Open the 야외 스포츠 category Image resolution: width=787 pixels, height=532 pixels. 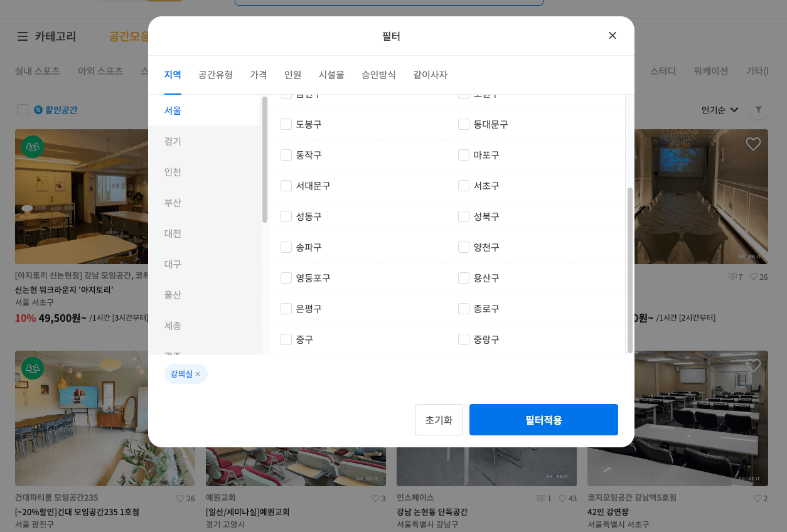(100, 71)
